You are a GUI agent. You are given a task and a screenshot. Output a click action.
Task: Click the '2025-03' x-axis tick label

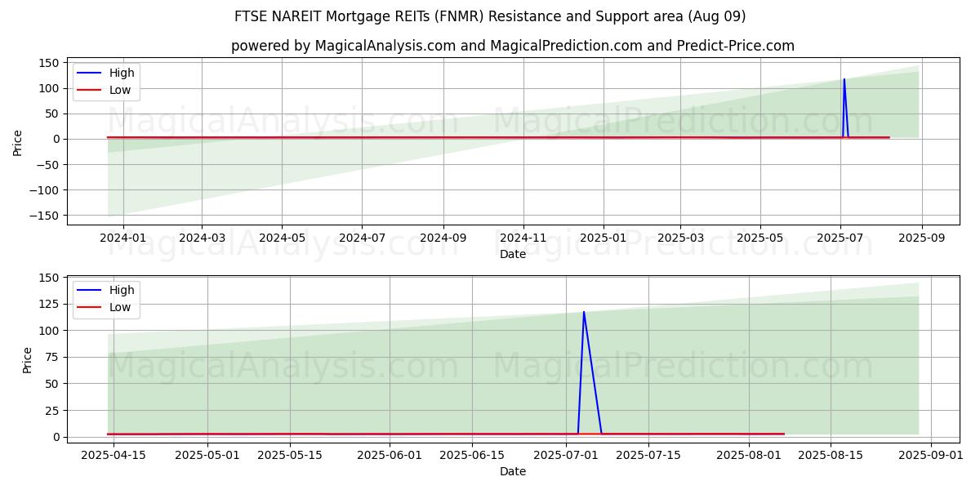pos(680,238)
